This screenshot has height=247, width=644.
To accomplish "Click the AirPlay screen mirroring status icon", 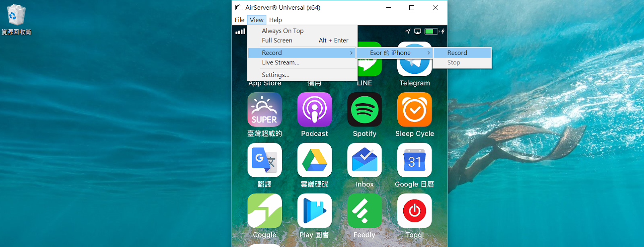I will (417, 31).
